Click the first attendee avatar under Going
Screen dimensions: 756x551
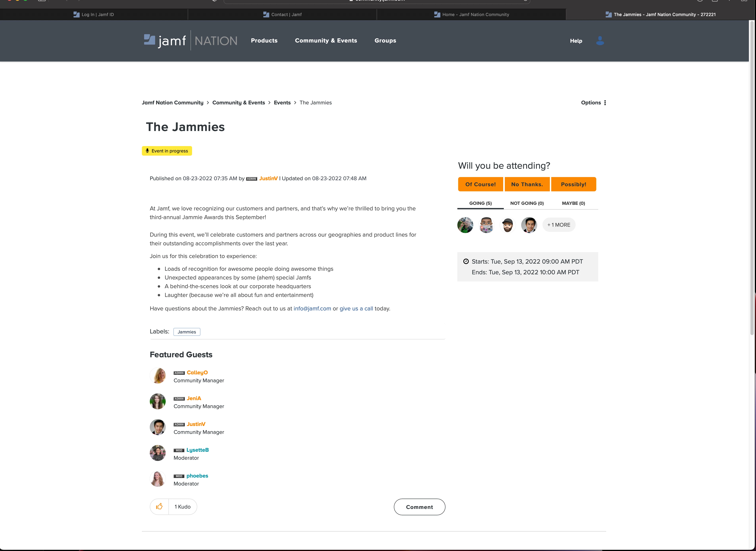pyautogui.click(x=465, y=225)
